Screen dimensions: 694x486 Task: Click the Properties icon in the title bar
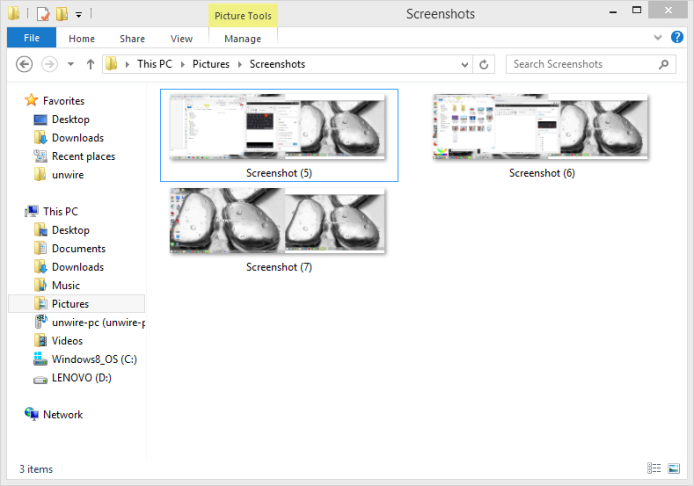click(x=43, y=15)
